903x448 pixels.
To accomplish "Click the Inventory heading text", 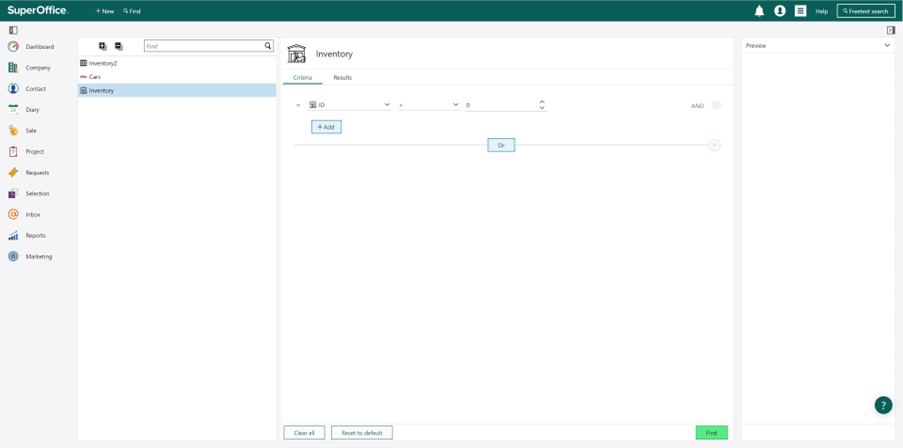I will coord(334,54).
